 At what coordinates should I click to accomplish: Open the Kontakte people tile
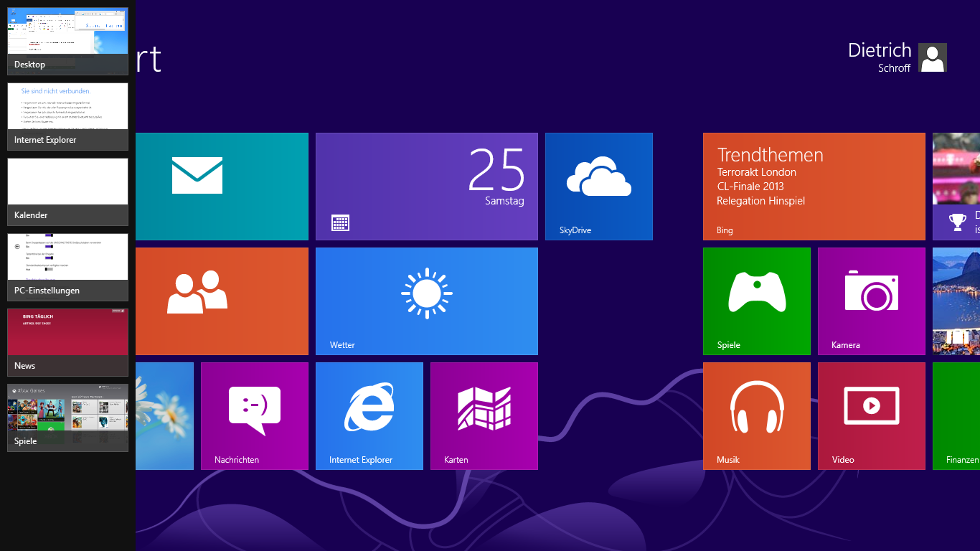point(222,301)
